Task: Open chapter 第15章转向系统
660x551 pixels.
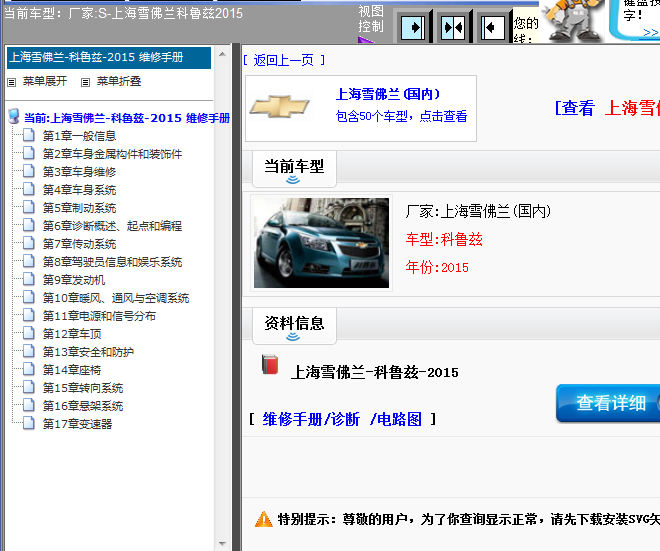Action: pos(83,388)
